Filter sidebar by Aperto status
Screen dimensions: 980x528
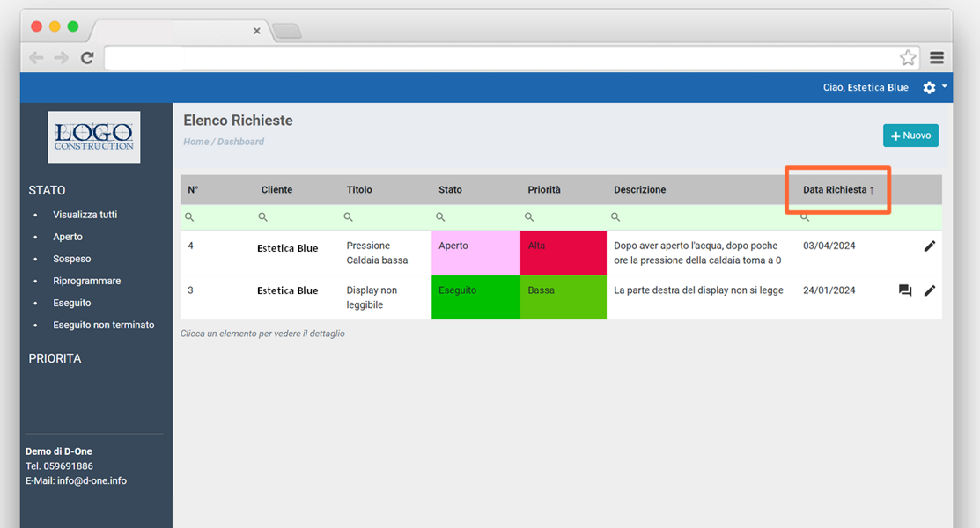point(68,237)
